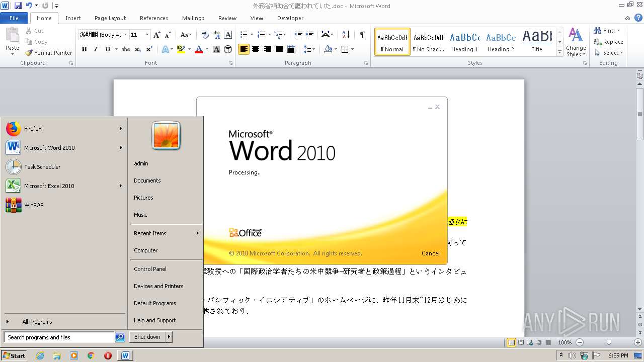Expand Microsoft Word 2010 submenu arrow
The width and height of the screenshot is (644, 362).
pos(121,148)
